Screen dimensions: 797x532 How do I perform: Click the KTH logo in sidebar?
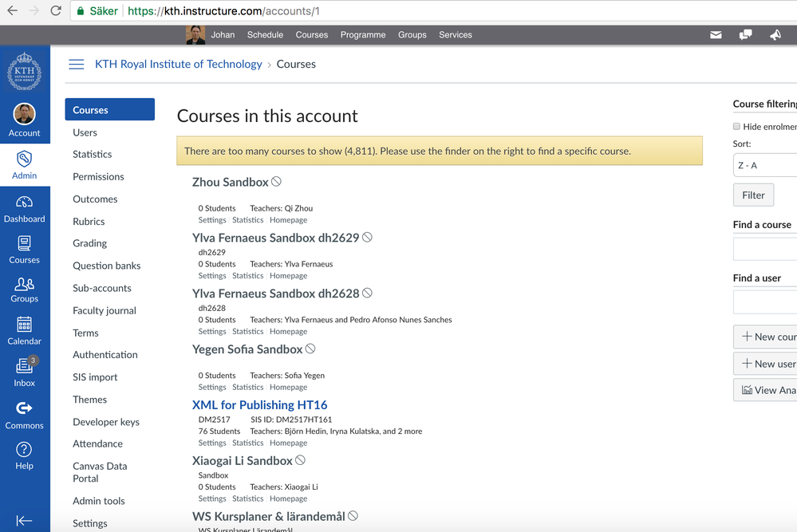[25, 71]
